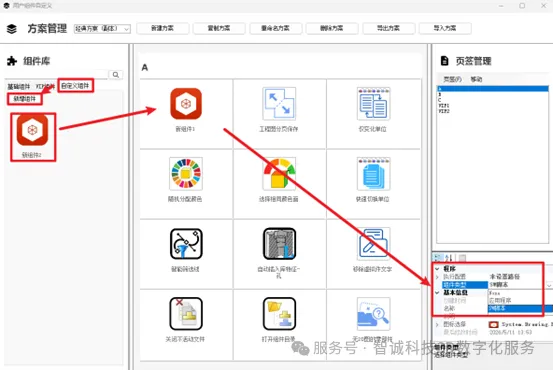Click alphabetical sort icon in property grid toolbar
This screenshot has height=370, width=553.
point(448,257)
